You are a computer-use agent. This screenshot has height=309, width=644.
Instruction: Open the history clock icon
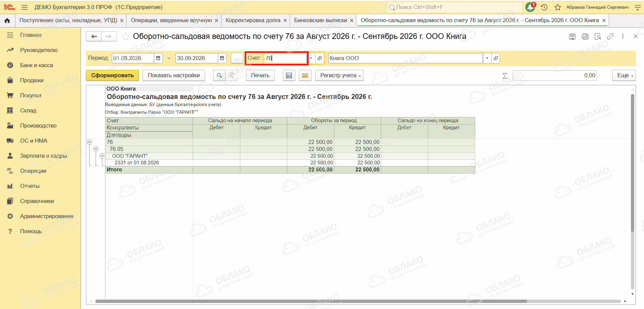[544, 7]
